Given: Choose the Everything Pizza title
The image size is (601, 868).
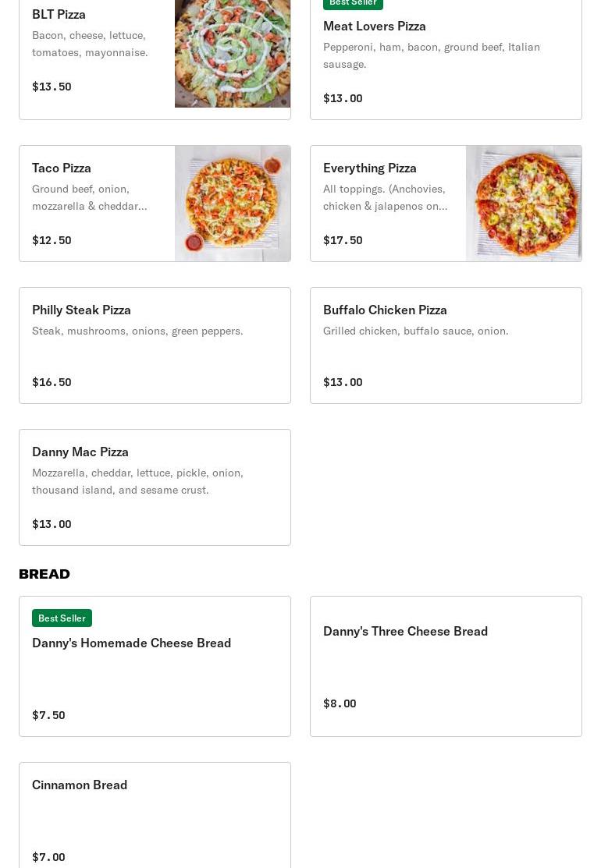Looking at the screenshot, I should [370, 168].
